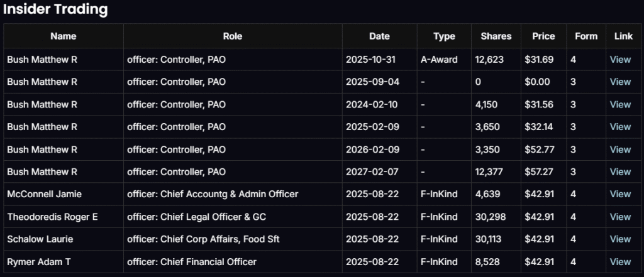Viewport: 644px width, 277px height.
Task: Click the 30,298 shares cell
Action: tap(489, 217)
